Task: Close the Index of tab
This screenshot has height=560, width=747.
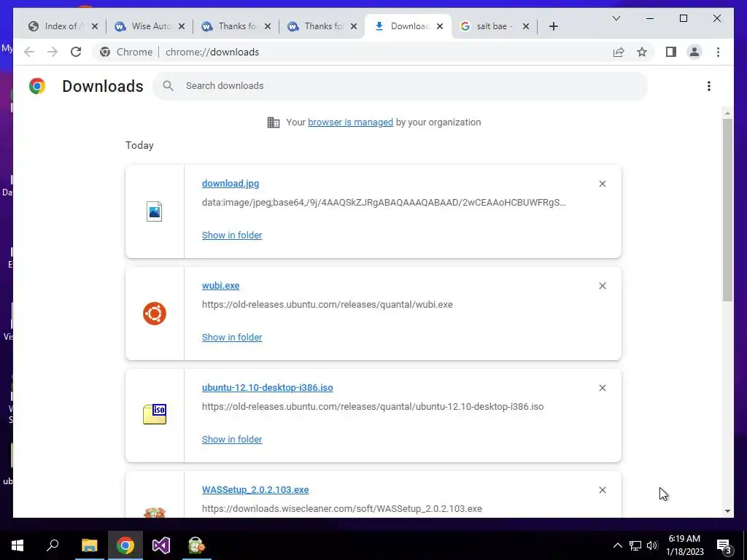Action: coord(95,26)
